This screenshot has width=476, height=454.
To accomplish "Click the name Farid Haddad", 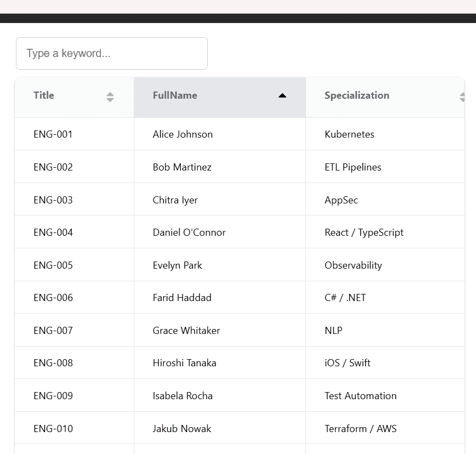I will tap(182, 297).
